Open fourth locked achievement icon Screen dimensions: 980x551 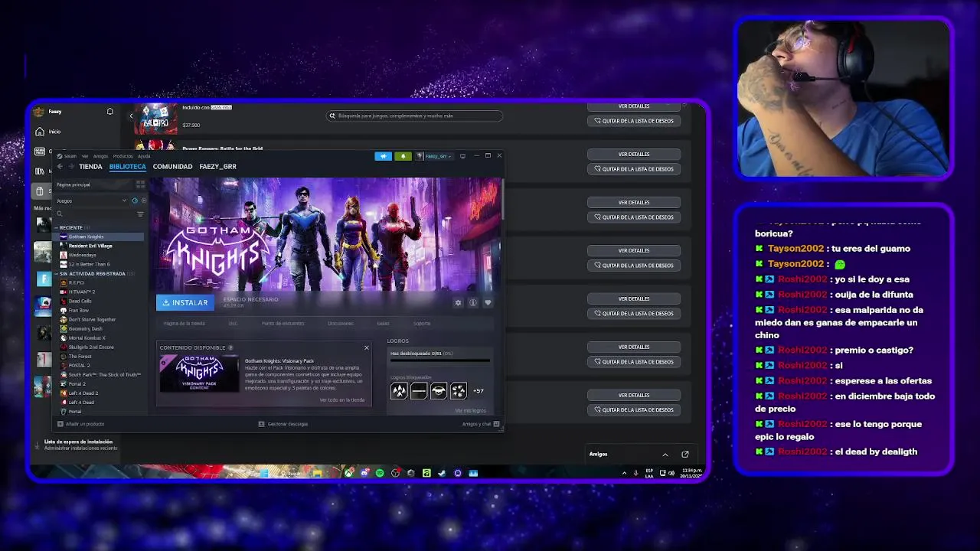coord(459,391)
